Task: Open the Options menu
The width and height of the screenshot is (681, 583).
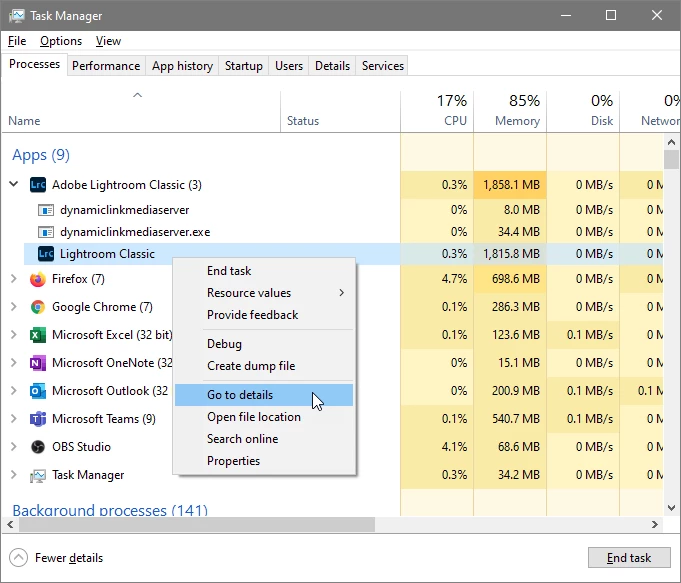Action: point(61,41)
